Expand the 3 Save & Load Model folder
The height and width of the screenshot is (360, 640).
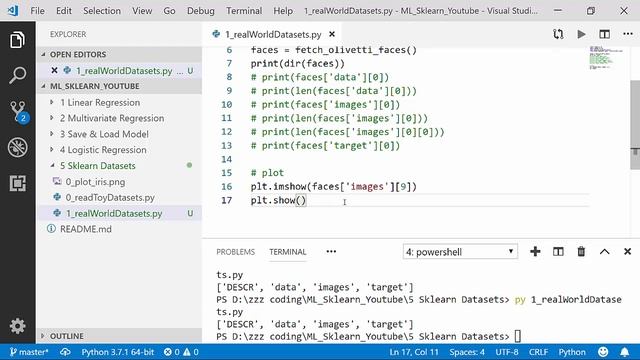click(104, 134)
